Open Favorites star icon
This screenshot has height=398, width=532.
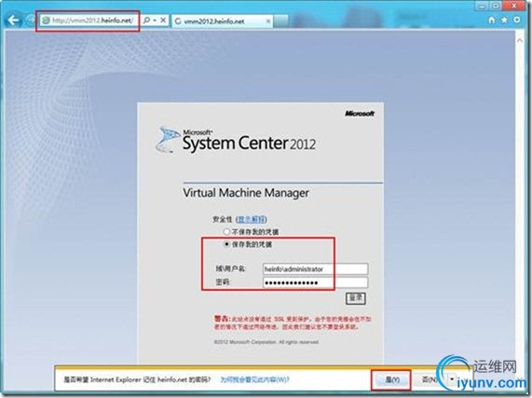coord(504,20)
